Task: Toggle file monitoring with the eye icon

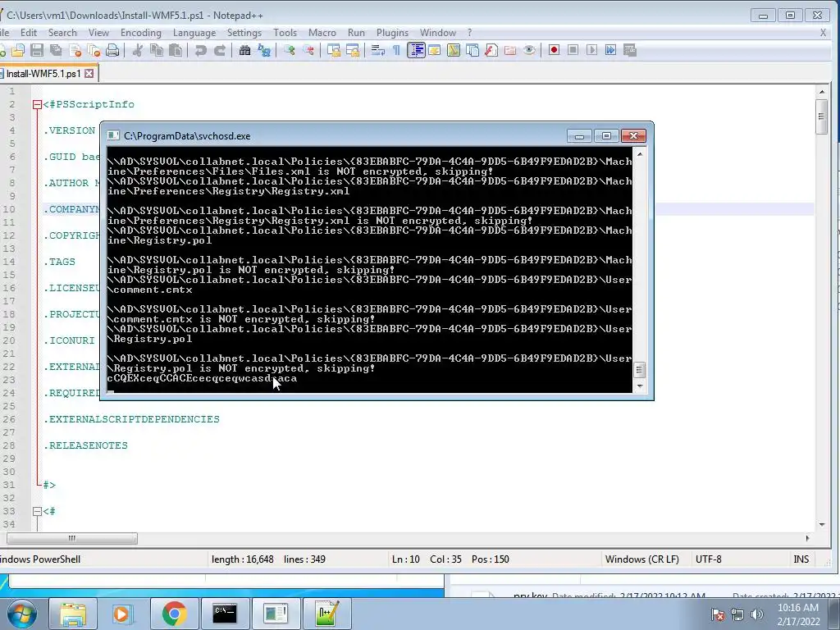Action: [x=529, y=50]
